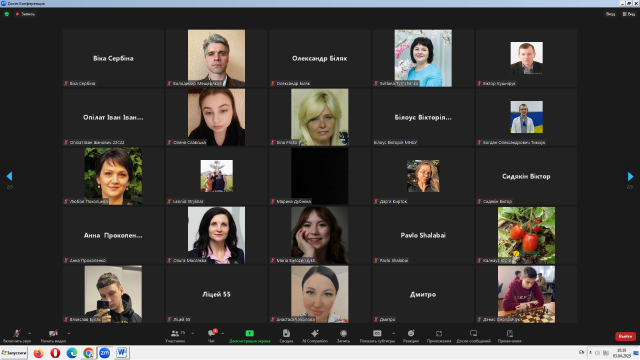Select Дмитро participant tile
This screenshot has width=640, height=360.
pyautogui.click(x=423, y=294)
